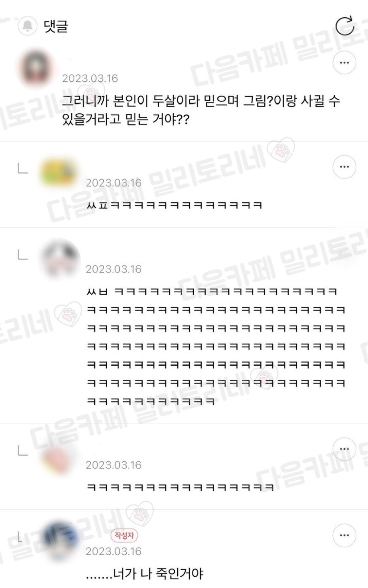Click the 작성자 author badge
Screen dimensions: 368x588
(124, 535)
